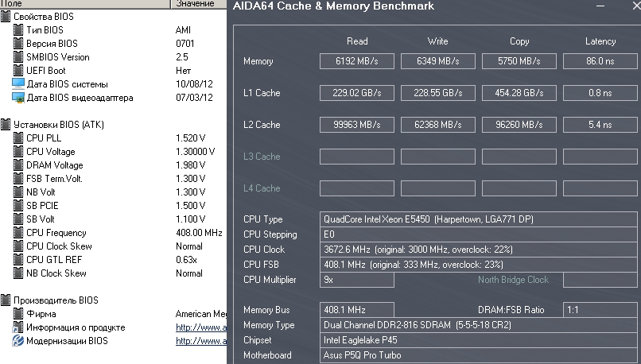The height and width of the screenshot is (364, 641).
Task: Select the CPU Frequency value 408.00 MHz
Action: 199,232
